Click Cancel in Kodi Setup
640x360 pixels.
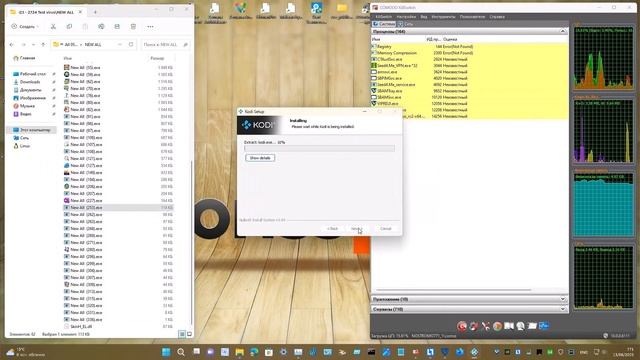(x=386, y=229)
